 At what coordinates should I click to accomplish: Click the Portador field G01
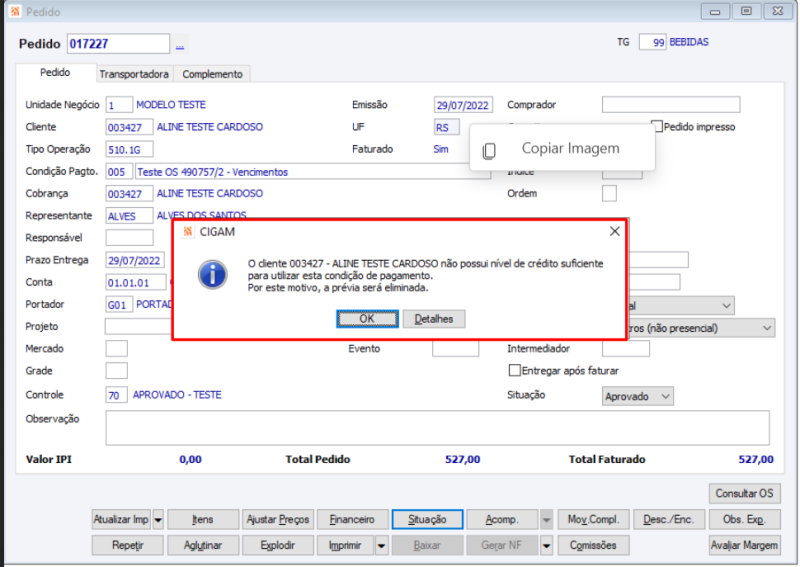[x=119, y=305]
